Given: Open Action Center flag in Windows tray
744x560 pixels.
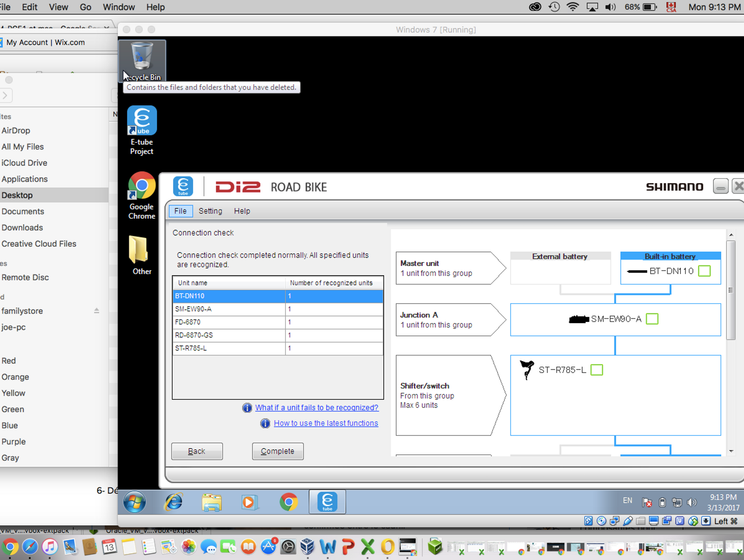Looking at the screenshot, I should coord(647,502).
